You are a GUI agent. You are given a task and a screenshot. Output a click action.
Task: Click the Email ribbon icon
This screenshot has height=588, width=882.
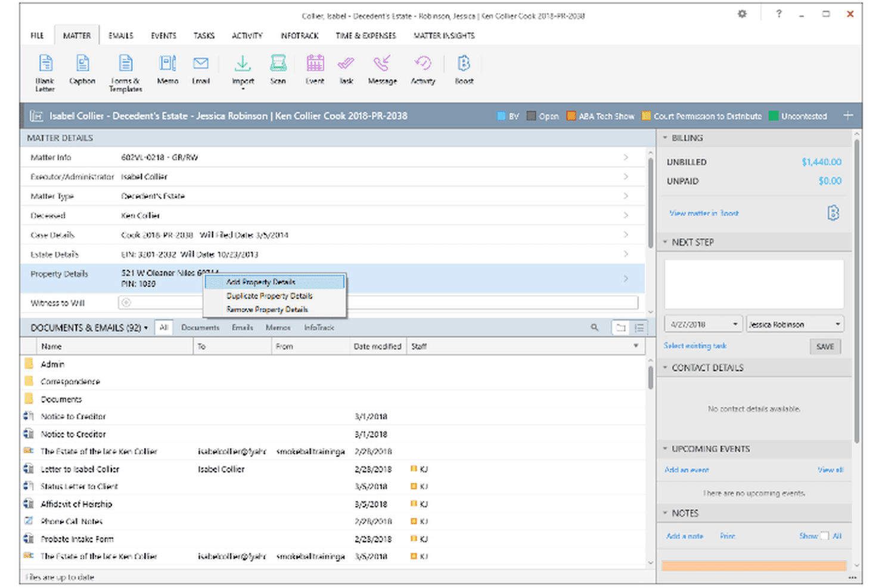pyautogui.click(x=201, y=70)
